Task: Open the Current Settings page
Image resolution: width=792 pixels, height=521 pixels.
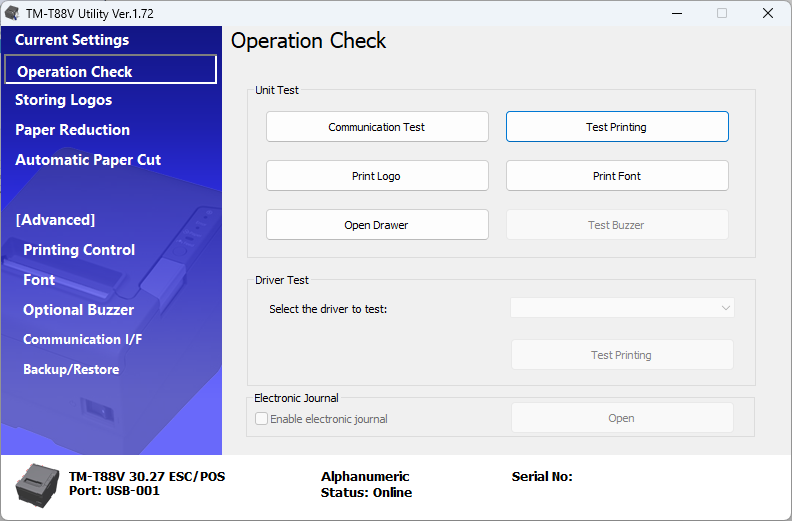Action: [72, 40]
